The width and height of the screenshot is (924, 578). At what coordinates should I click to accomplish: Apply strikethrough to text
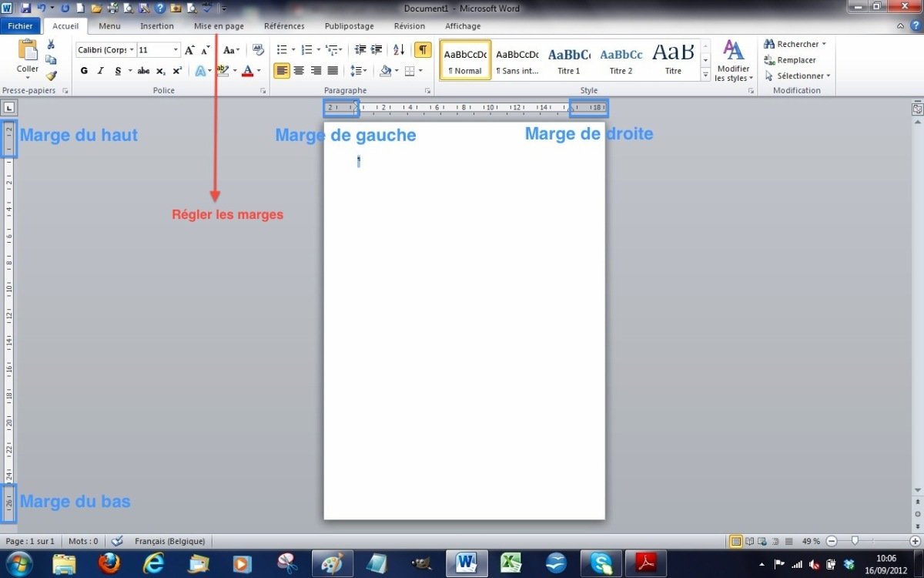[144, 70]
